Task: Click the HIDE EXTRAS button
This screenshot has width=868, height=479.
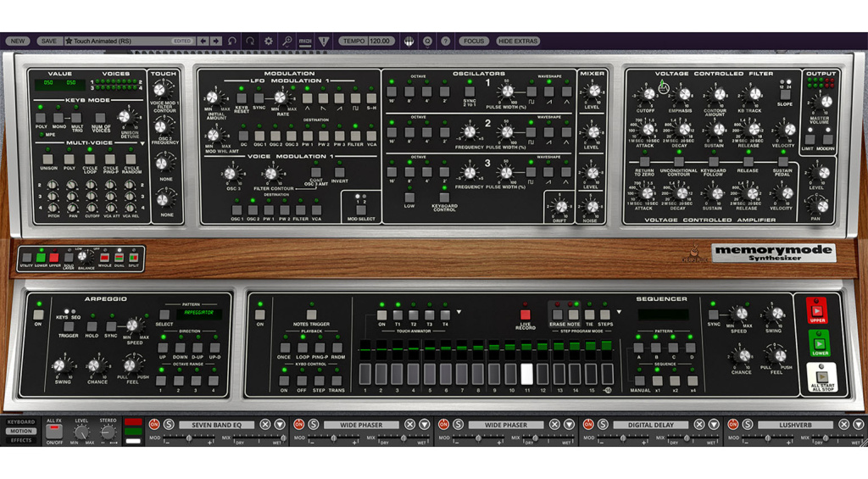Action: (518, 41)
